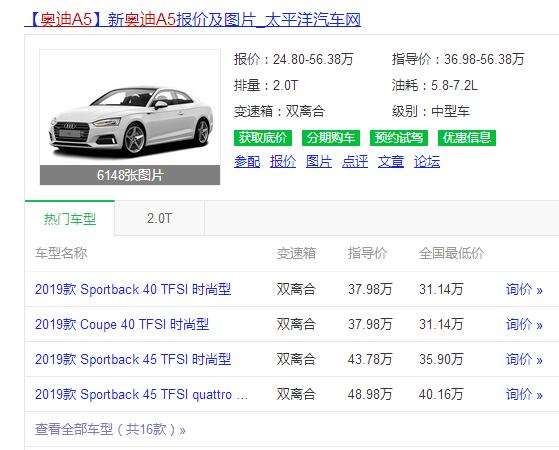The image size is (559, 450).
Task: Open 2019款 Sportback 40 TFSI 时尚型 model
Action: point(133,289)
